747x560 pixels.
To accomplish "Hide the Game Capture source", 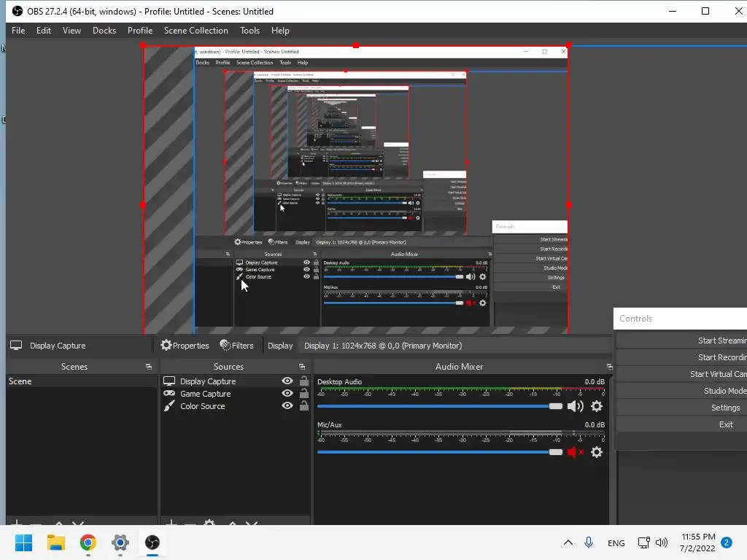I will click(287, 393).
